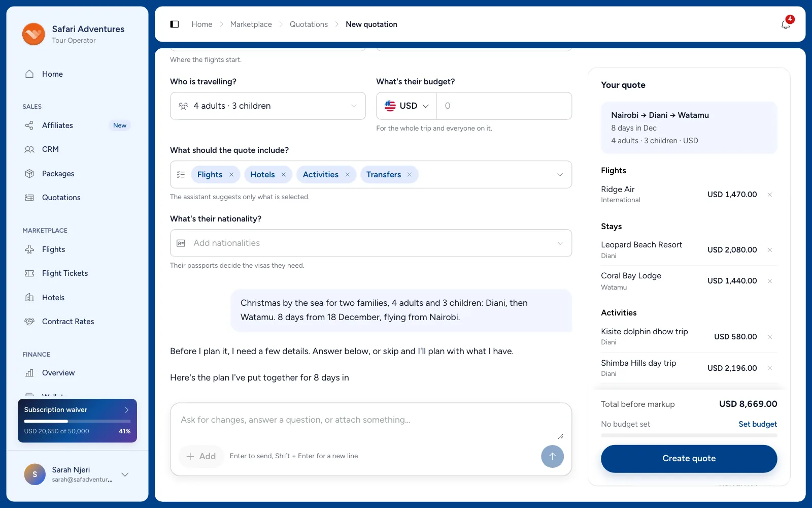Send message with the arrow button
This screenshot has height=508, width=812.
(x=552, y=456)
